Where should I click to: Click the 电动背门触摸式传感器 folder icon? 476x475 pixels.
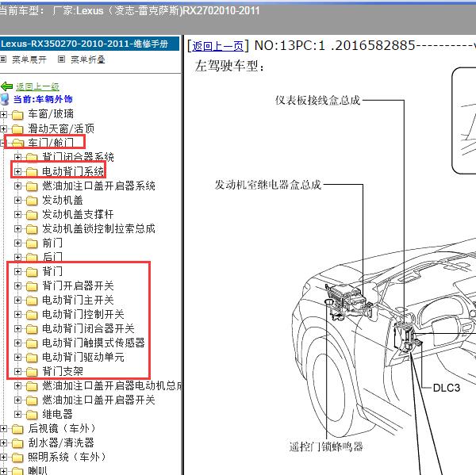pos(32,343)
